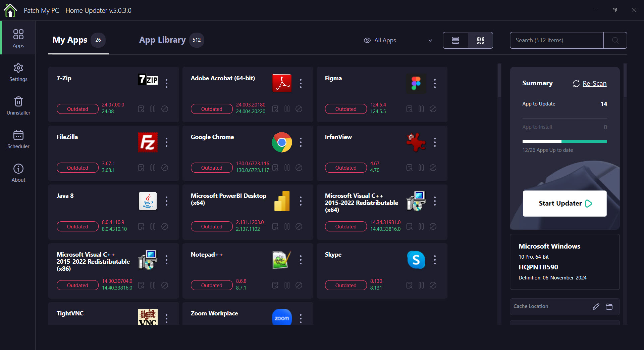View details icon for Notepad++
Viewport: 644px width, 350px height.
275,285
